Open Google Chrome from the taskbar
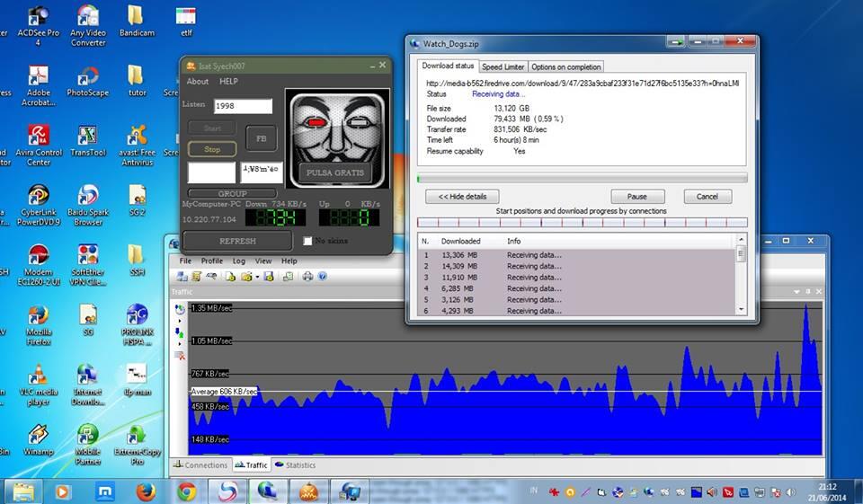This screenshot has height=504, width=863. point(187,491)
